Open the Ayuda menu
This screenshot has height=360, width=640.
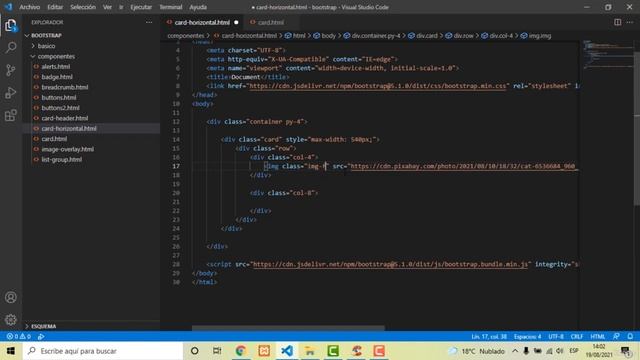(198, 7)
